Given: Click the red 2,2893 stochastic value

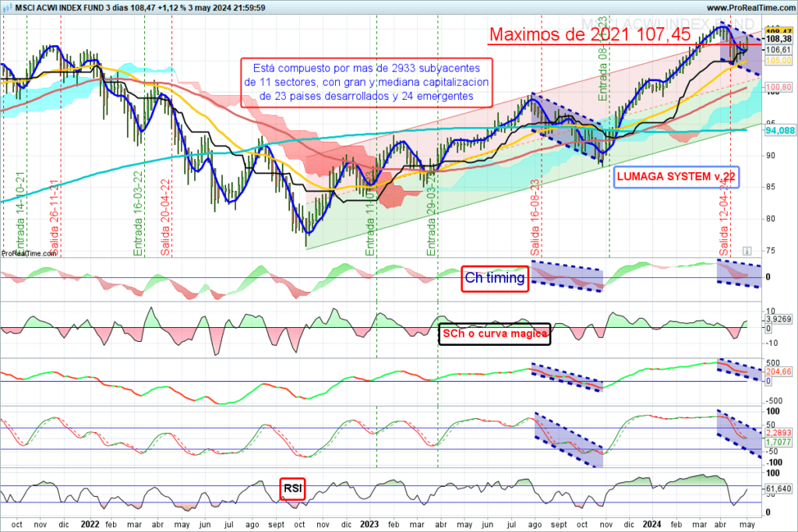Looking at the screenshot, I should [x=779, y=433].
